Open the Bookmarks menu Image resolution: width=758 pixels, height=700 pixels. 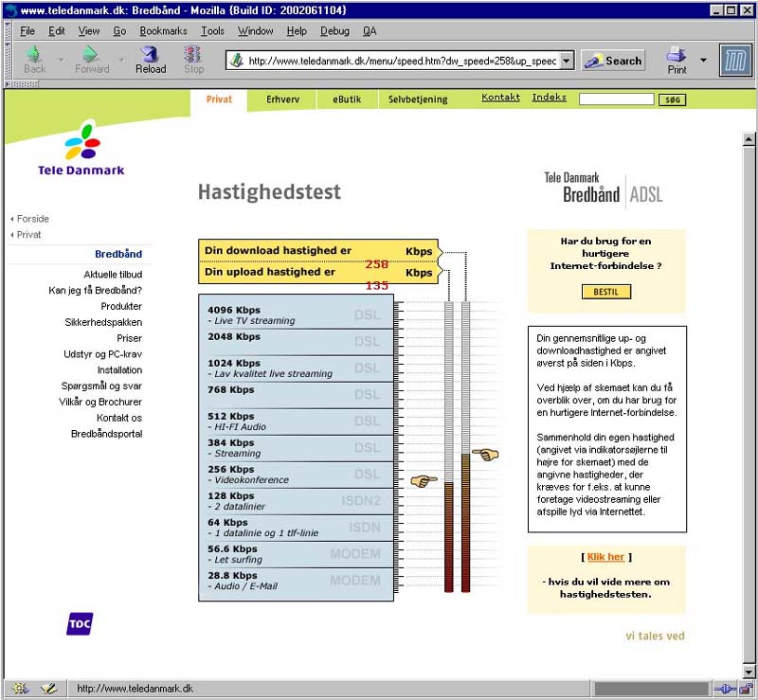click(163, 30)
